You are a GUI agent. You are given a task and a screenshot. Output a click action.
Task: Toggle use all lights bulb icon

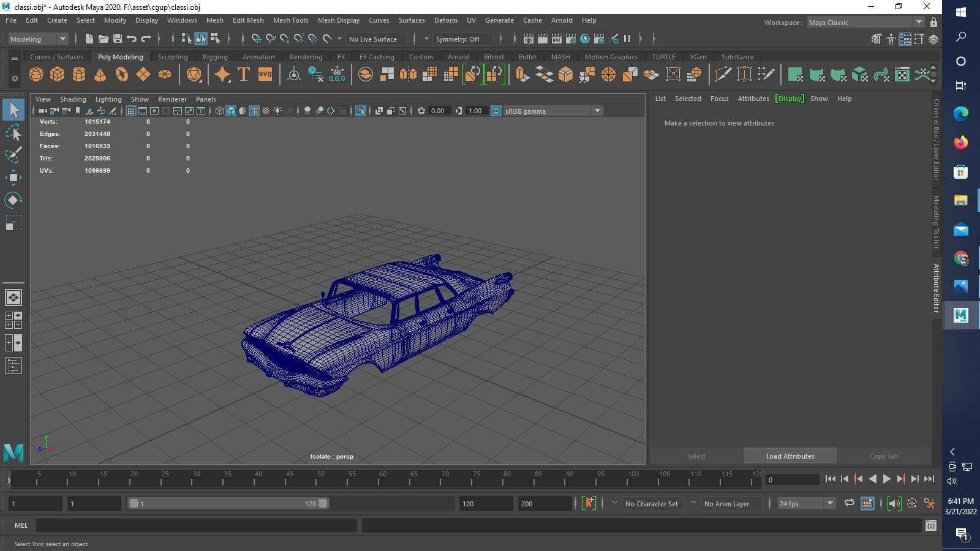[277, 111]
